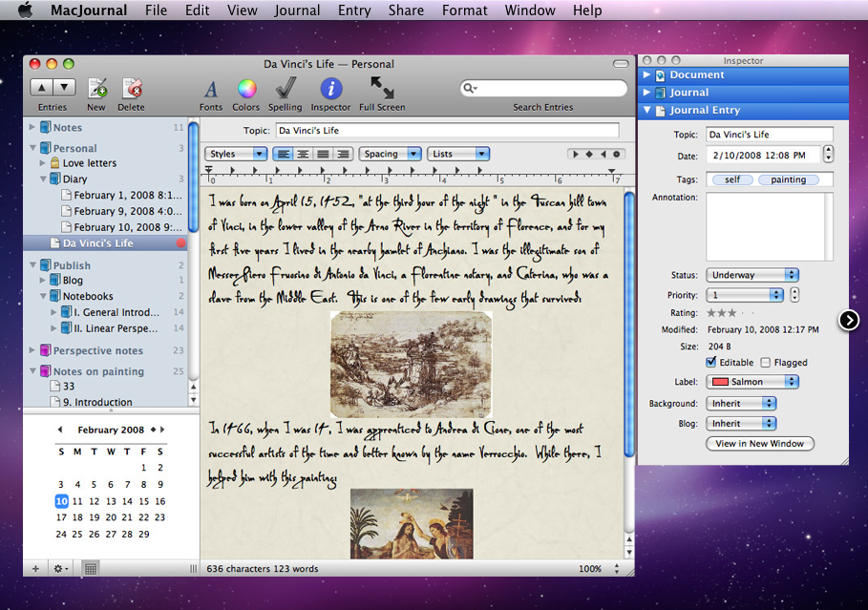Click the black next arrow circle
This screenshot has width=868, height=610.
coord(849,320)
